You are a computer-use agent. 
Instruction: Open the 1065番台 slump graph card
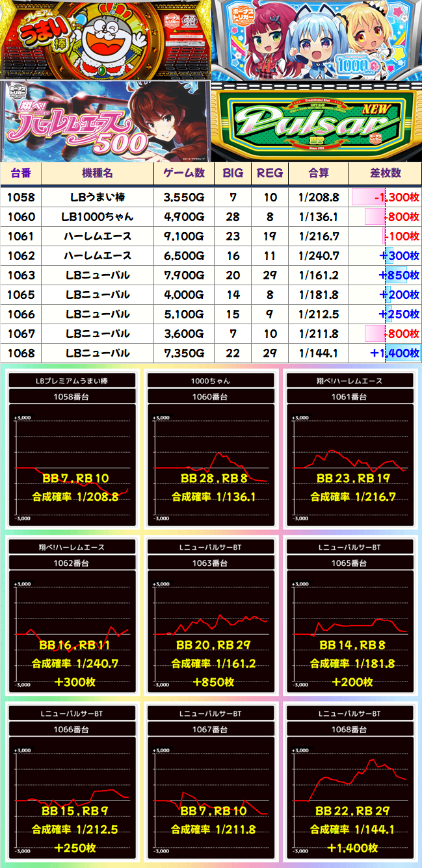click(350, 615)
